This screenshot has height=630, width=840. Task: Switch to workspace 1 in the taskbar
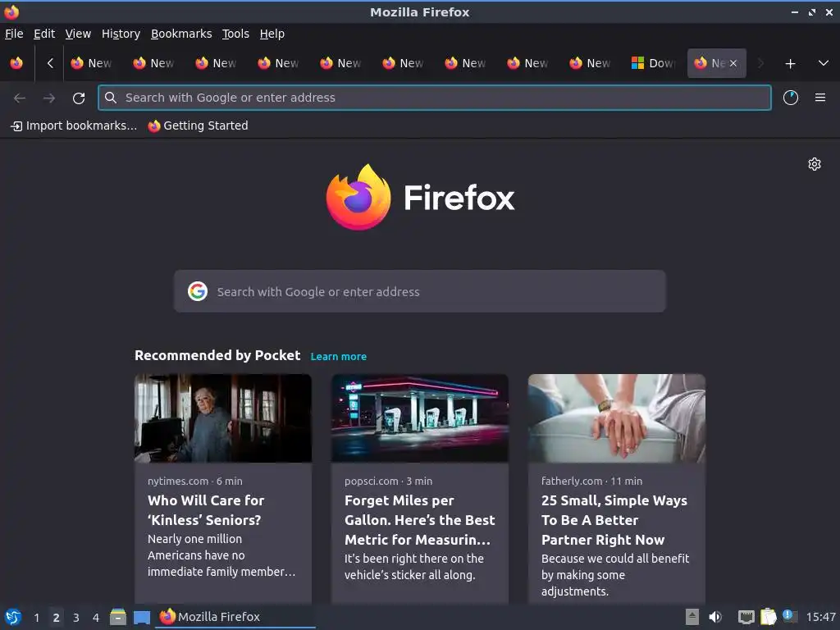(36, 618)
